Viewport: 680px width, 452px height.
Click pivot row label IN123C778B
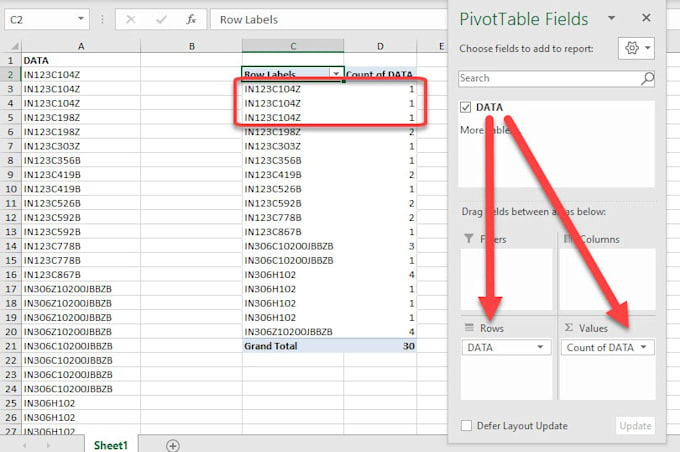click(x=293, y=218)
